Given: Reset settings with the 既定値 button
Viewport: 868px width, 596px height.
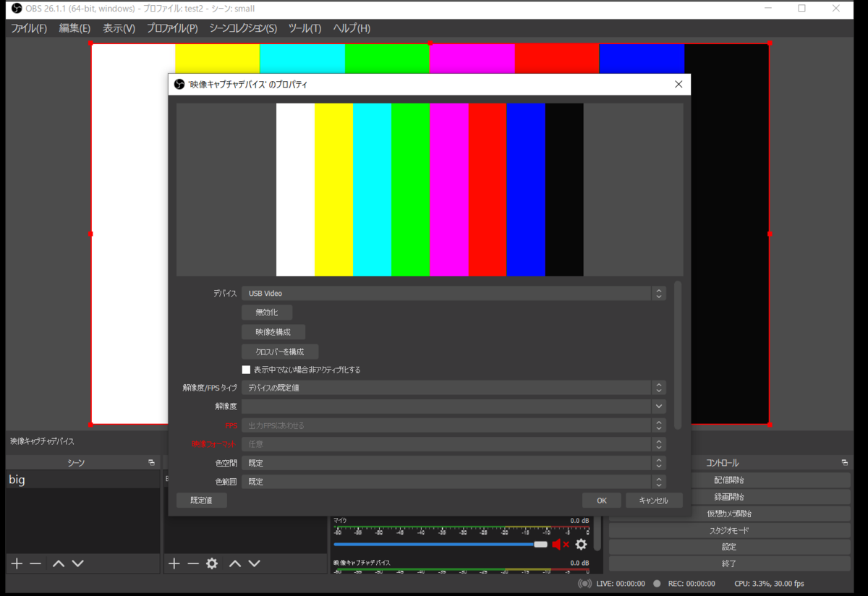Looking at the screenshot, I should click(x=202, y=501).
